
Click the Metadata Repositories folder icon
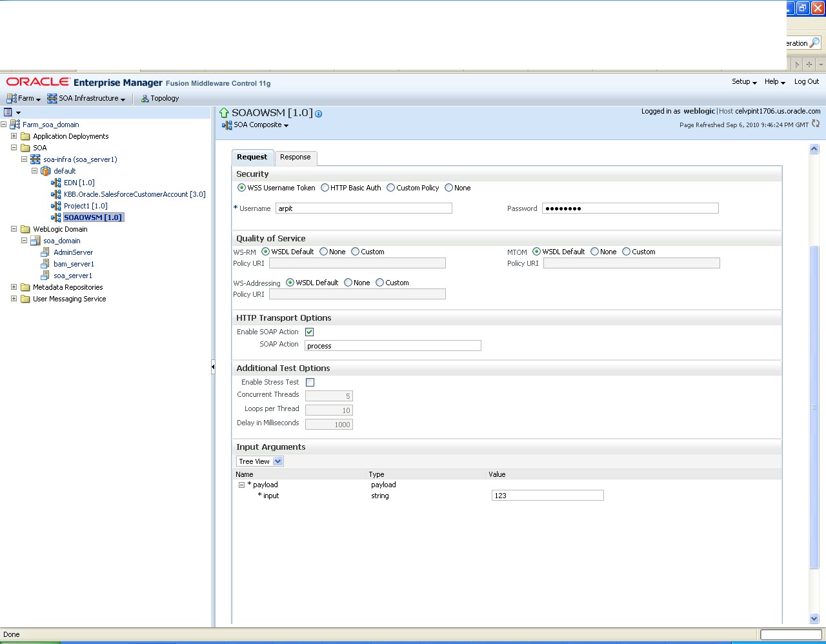(25, 287)
